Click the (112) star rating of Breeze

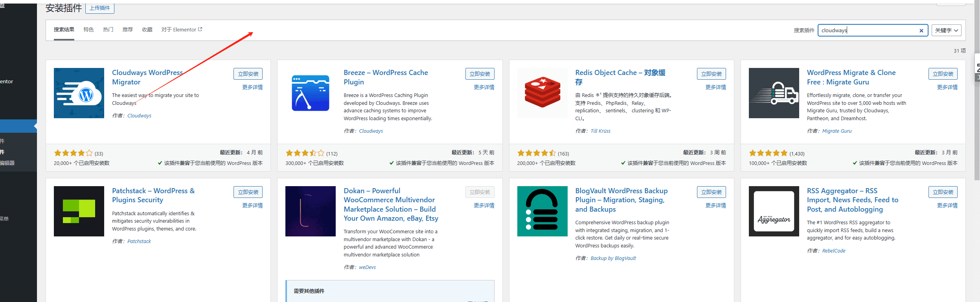[311, 153]
